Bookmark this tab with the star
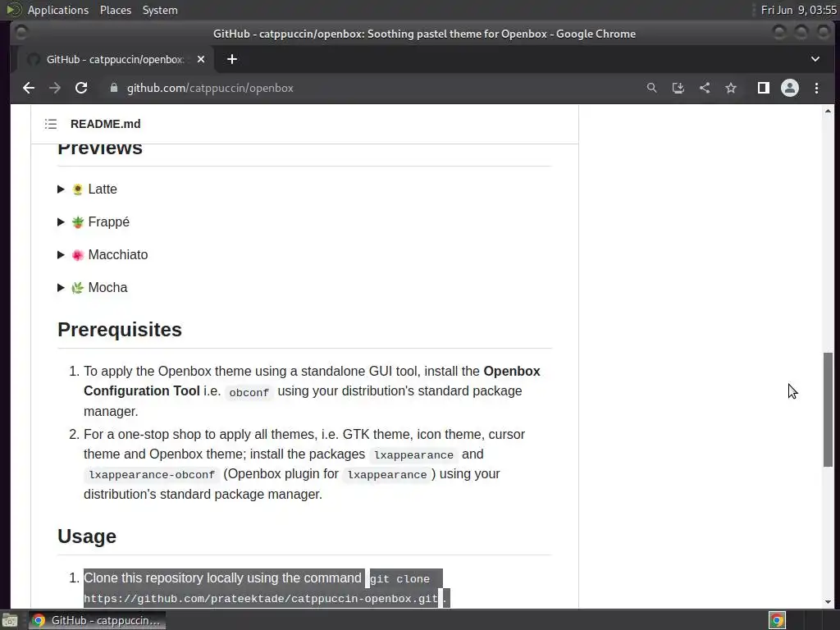This screenshot has width=840, height=630. click(731, 88)
